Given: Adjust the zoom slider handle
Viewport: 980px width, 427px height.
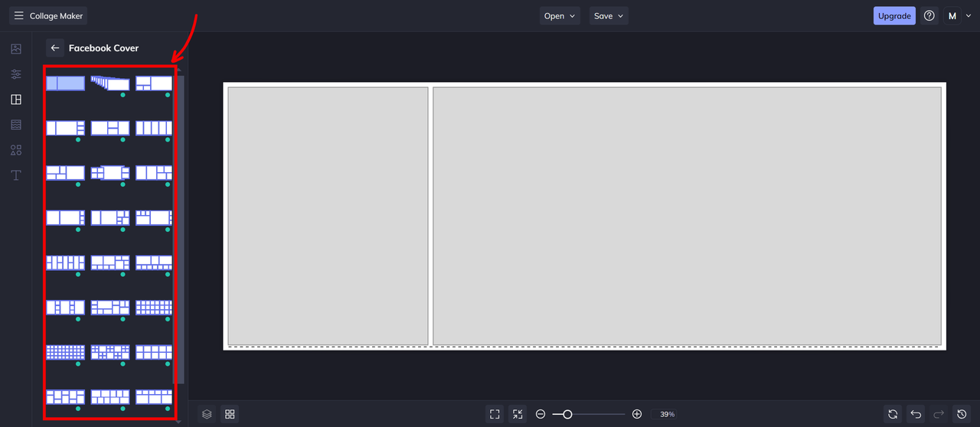Looking at the screenshot, I should click(x=567, y=414).
